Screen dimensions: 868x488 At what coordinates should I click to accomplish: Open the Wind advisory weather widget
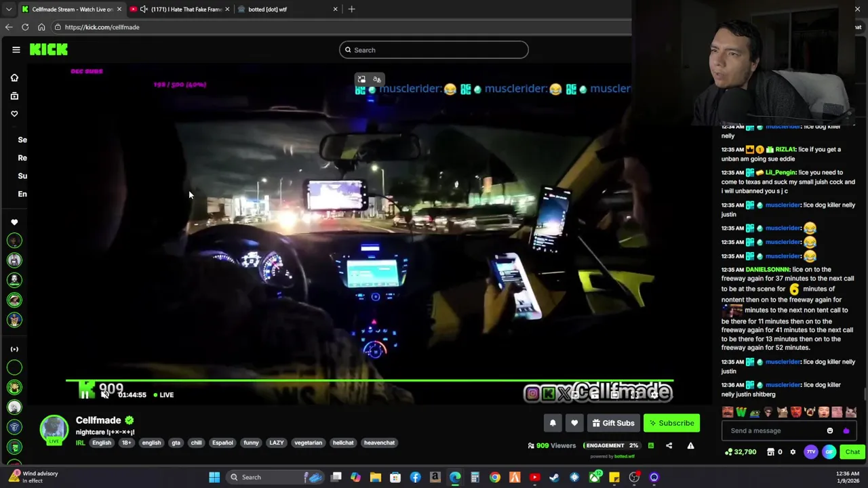tap(34, 477)
